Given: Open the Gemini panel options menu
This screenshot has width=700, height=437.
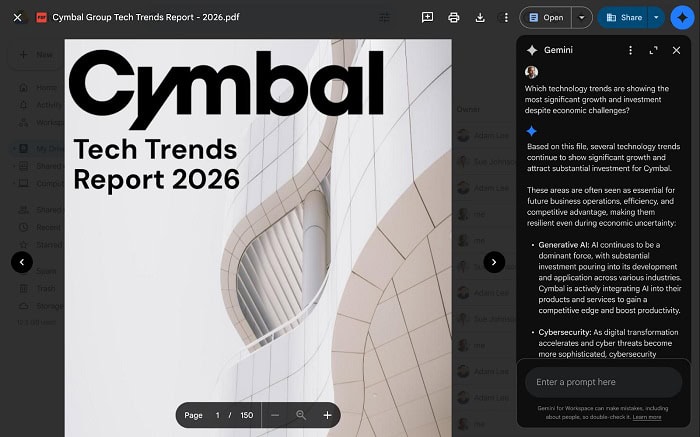Looking at the screenshot, I should [630, 50].
